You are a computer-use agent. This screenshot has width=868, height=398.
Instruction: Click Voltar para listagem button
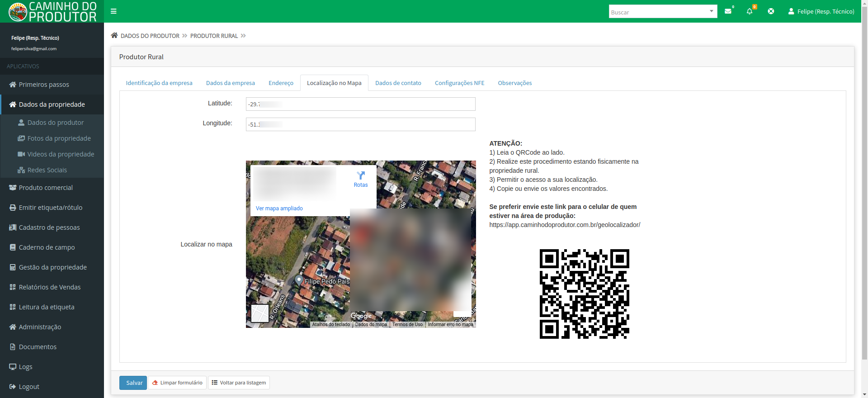[239, 383]
